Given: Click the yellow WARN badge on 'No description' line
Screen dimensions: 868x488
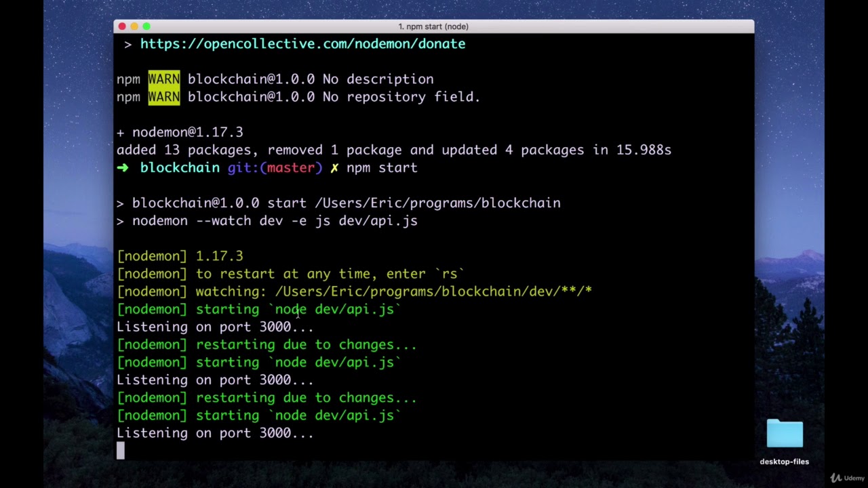Looking at the screenshot, I should (164, 79).
